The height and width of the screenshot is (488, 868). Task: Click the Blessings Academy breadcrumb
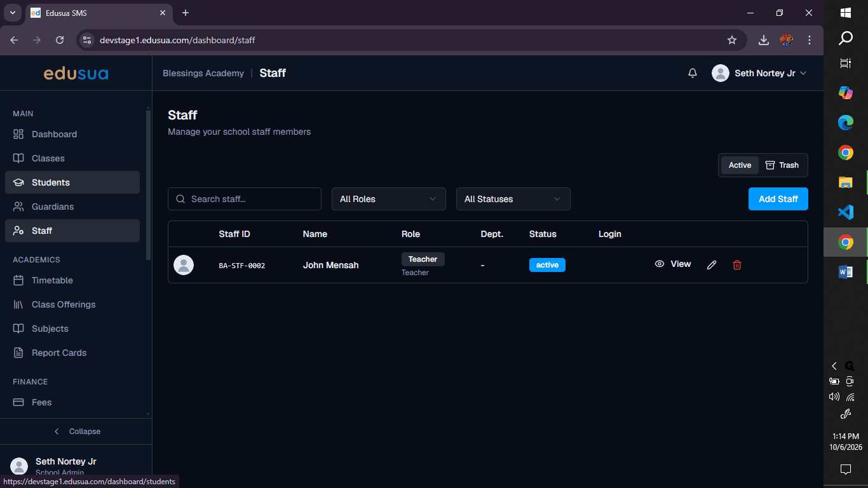point(203,73)
